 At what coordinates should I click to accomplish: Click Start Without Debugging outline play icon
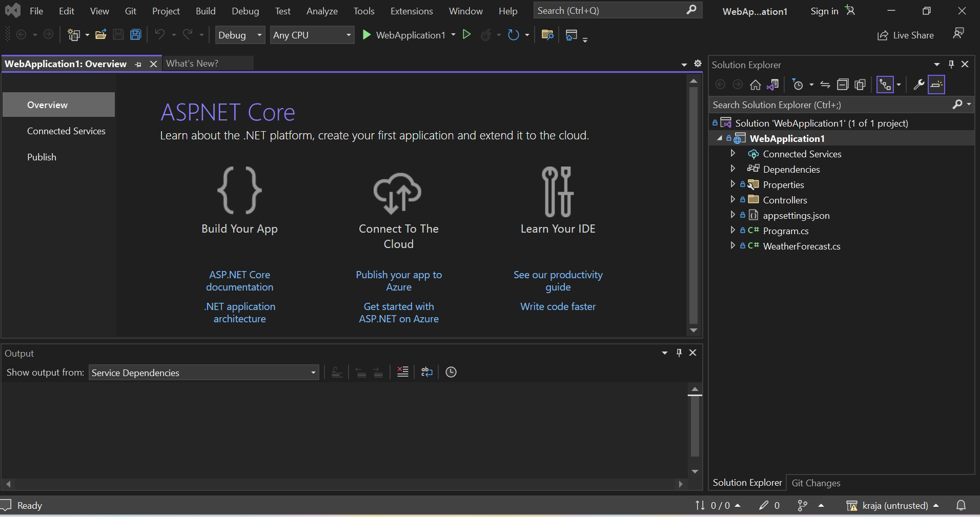(466, 34)
